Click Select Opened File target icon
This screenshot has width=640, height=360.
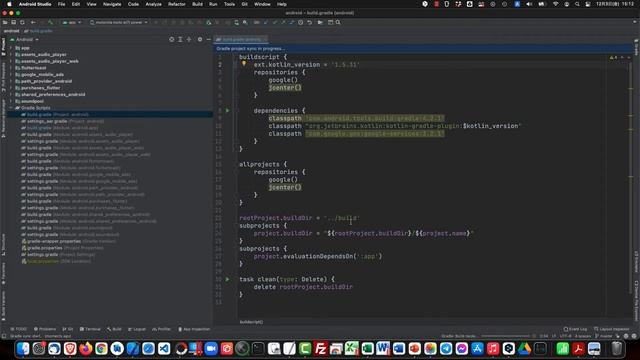click(x=171, y=40)
